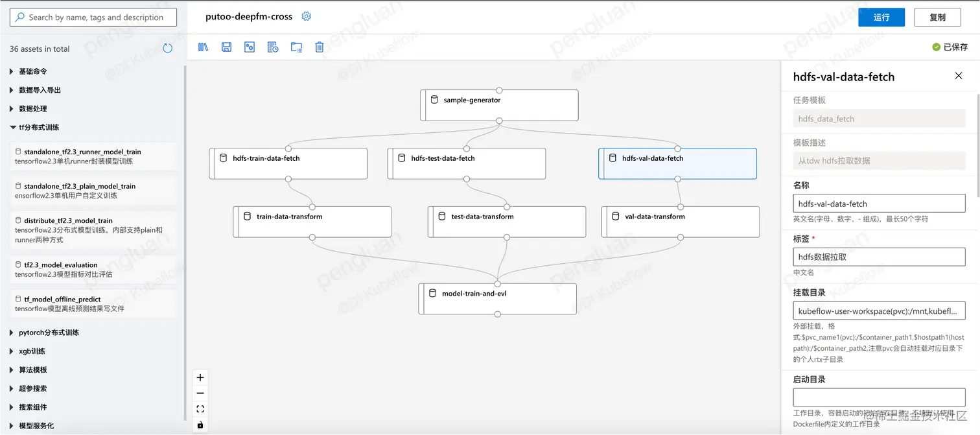The width and height of the screenshot is (980, 435).
Task: Click the database icon on model-train-and-evl node
Action: point(432,293)
